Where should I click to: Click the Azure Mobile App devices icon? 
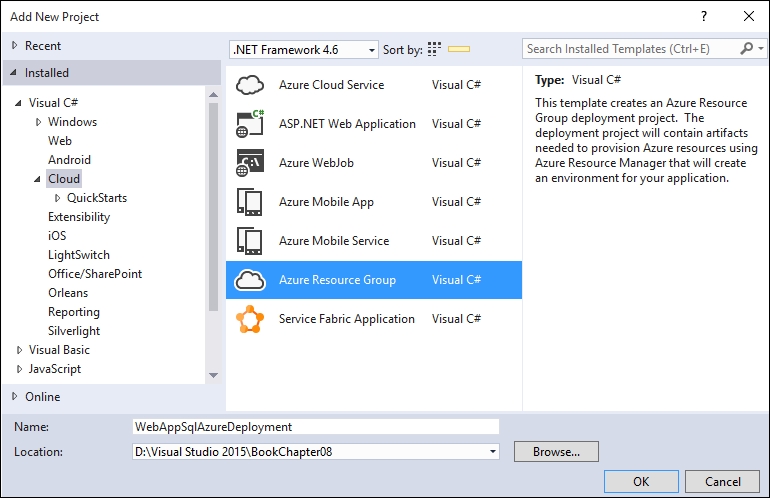(250, 202)
